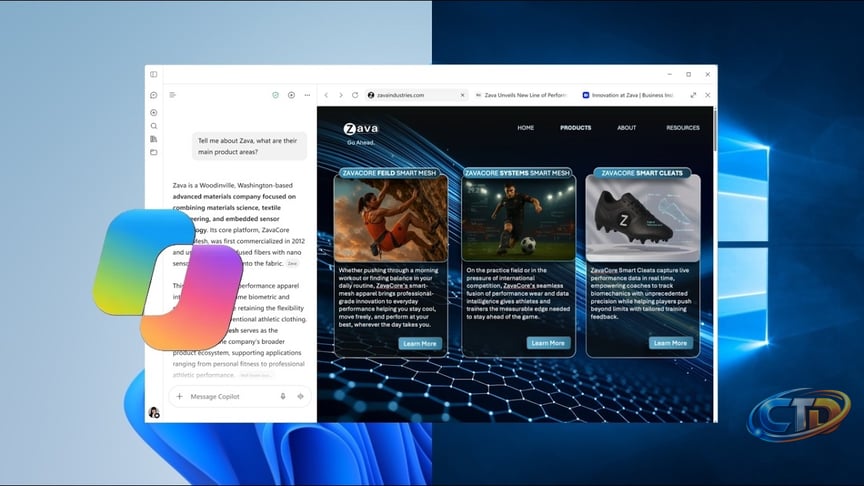Click the Zava logo on the webpage
The height and width of the screenshot is (486, 864).
coord(361,129)
